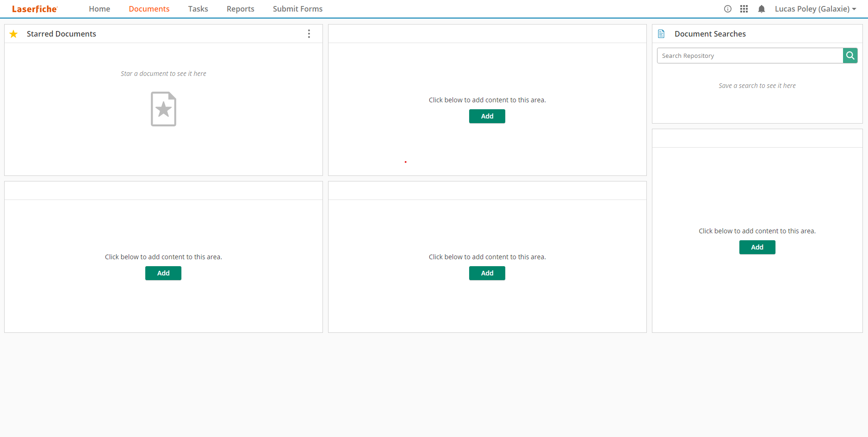Show notifications via bell icon
The image size is (868, 437).
tap(761, 9)
